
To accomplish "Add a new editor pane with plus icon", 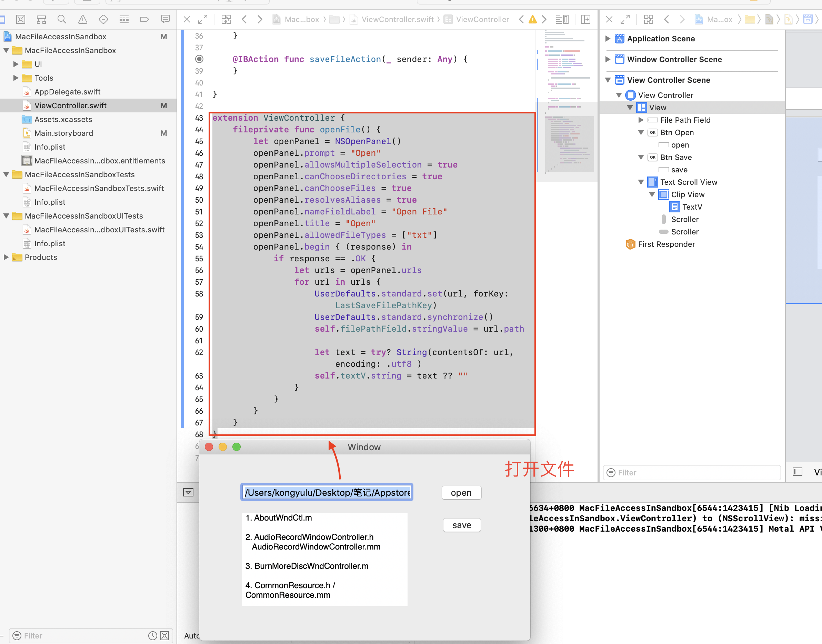I will pos(585,19).
